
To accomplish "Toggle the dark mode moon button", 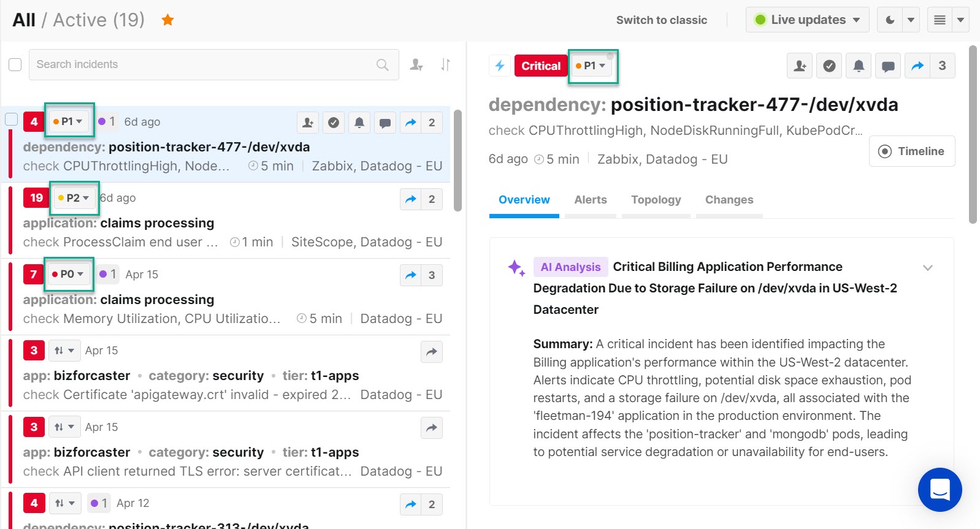I will pyautogui.click(x=890, y=20).
